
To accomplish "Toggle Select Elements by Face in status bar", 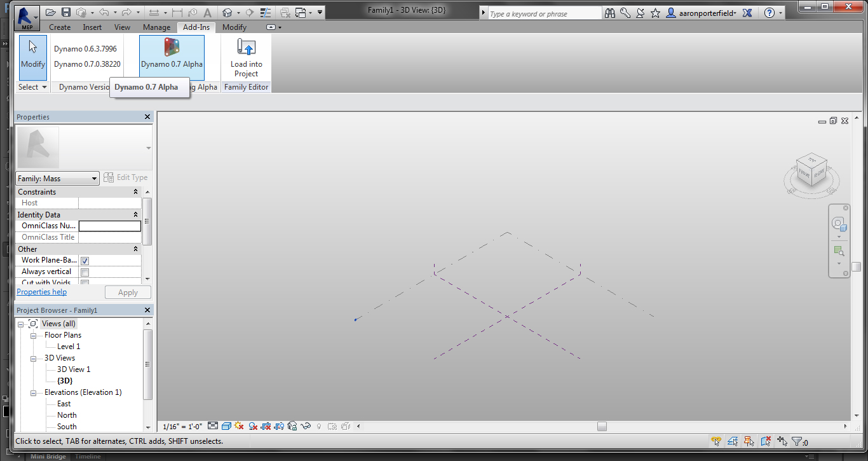I will coord(766,441).
